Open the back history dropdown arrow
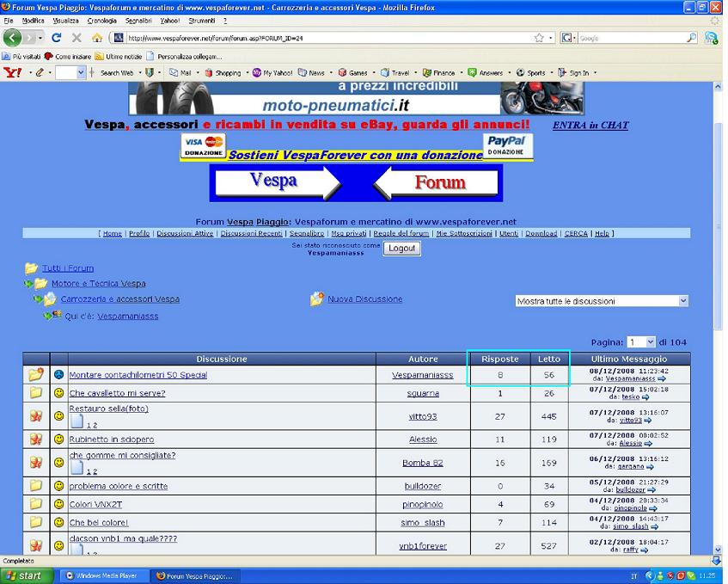 (40, 38)
